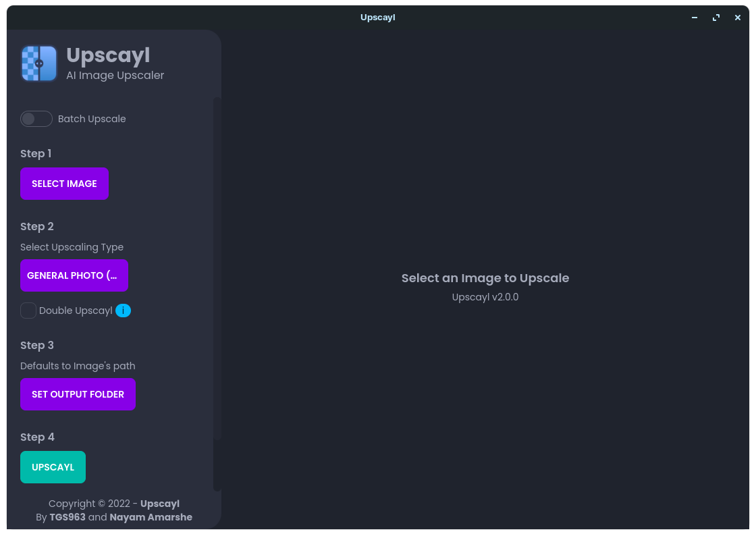The width and height of the screenshot is (756, 536).
Task: Click the Defaults to Image's path label
Action: point(78,366)
